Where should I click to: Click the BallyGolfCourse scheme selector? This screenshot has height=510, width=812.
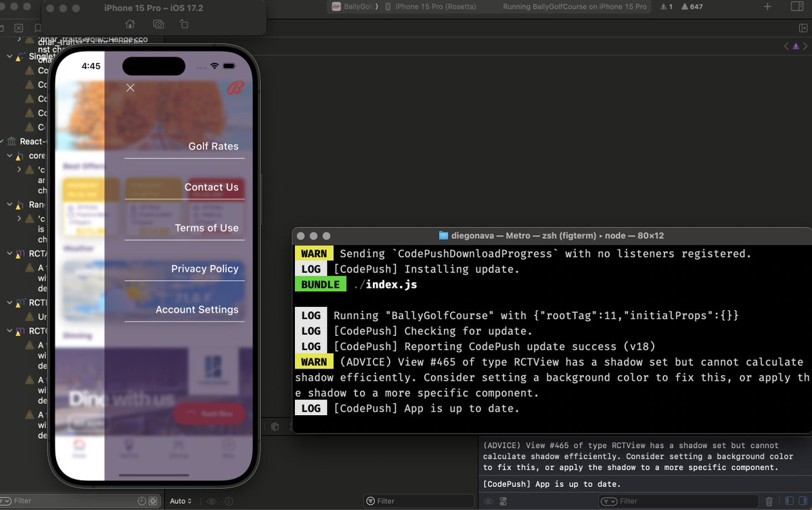pos(351,7)
